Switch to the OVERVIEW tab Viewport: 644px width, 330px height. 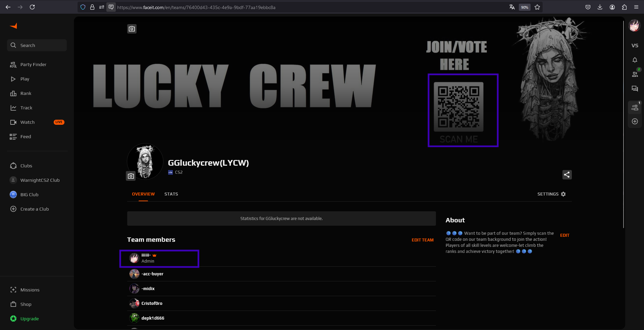coord(143,194)
